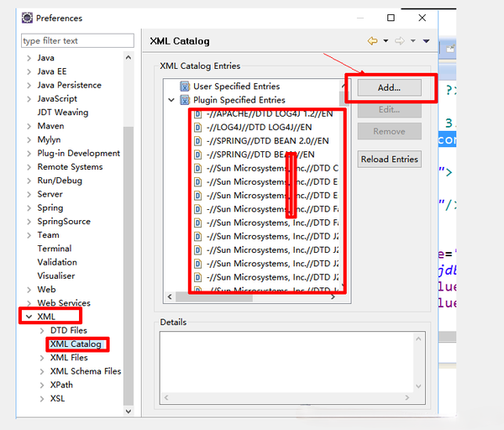This screenshot has width=504, height=430.
Task: Collapse the XML tree node
Action: (x=29, y=317)
